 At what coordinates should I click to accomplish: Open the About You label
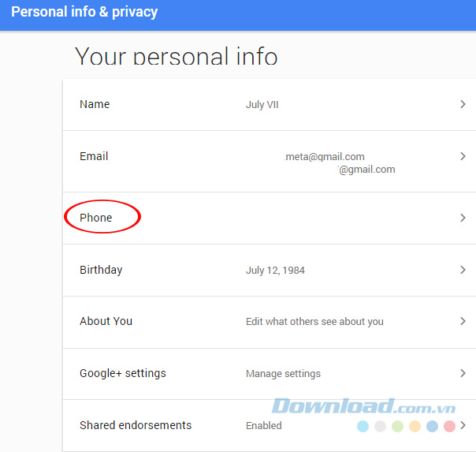coord(106,321)
